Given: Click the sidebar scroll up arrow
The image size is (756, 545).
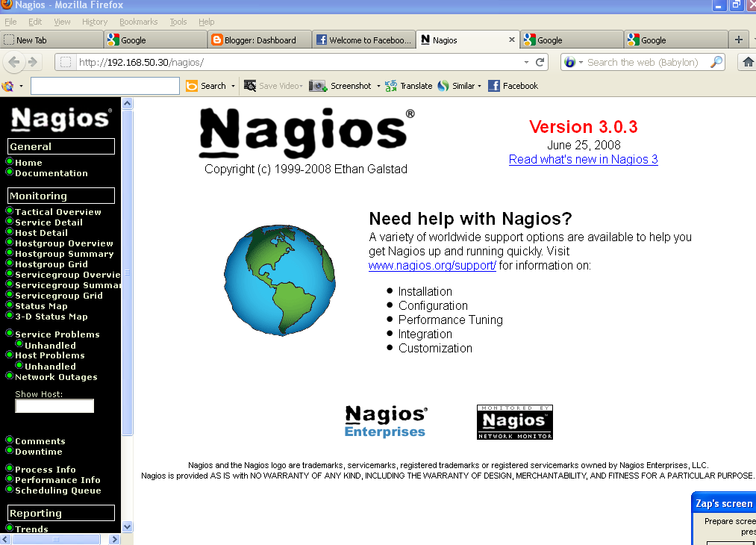Looking at the screenshot, I should [128, 103].
